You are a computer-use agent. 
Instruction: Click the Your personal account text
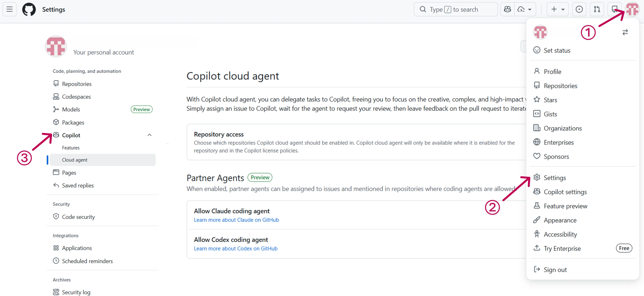[103, 52]
